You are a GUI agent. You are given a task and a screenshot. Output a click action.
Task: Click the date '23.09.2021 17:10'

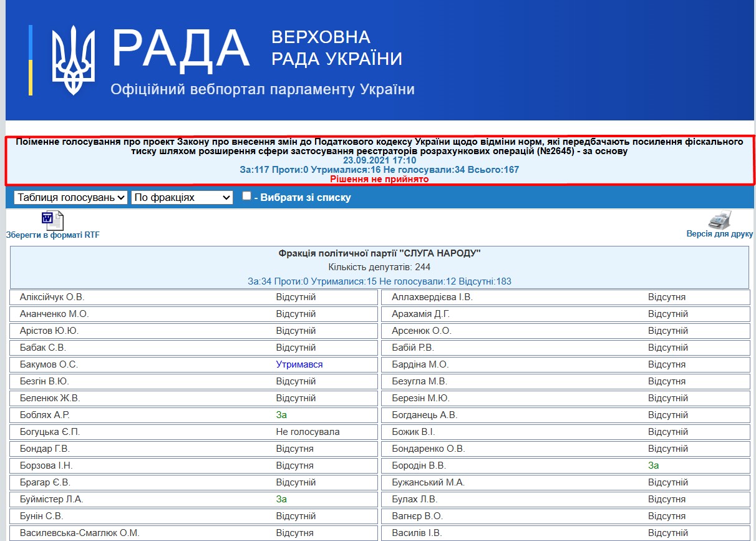379,160
